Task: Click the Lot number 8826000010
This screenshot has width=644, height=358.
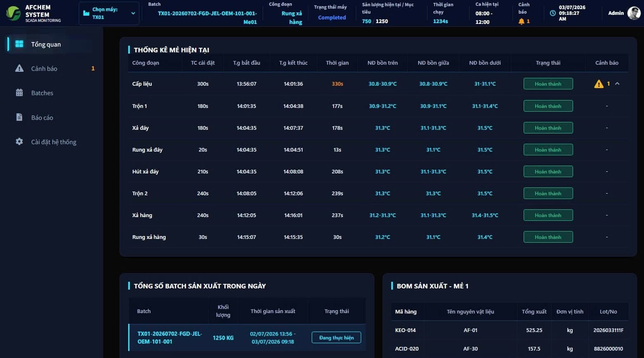Action: pyautogui.click(x=608, y=349)
